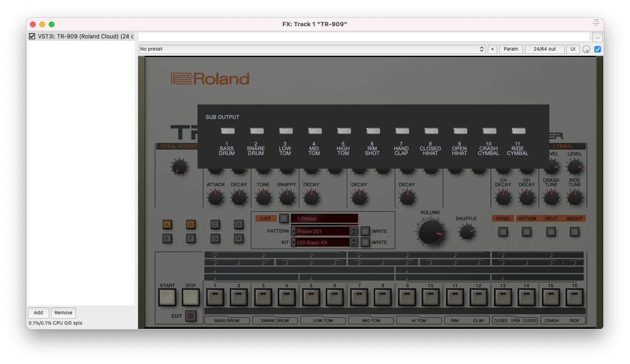Click the SNARE DRUM sub output button
The height and width of the screenshot is (364, 630).
[257, 131]
